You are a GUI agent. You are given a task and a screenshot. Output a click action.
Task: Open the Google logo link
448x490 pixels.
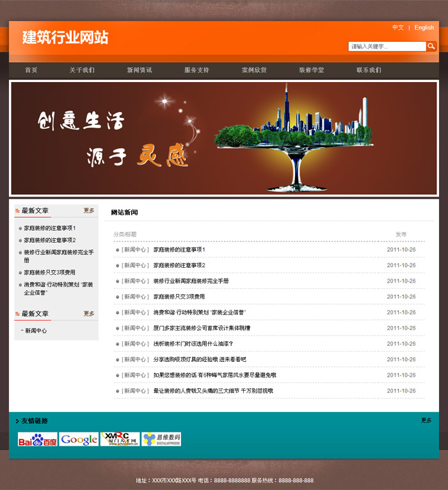(x=79, y=439)
